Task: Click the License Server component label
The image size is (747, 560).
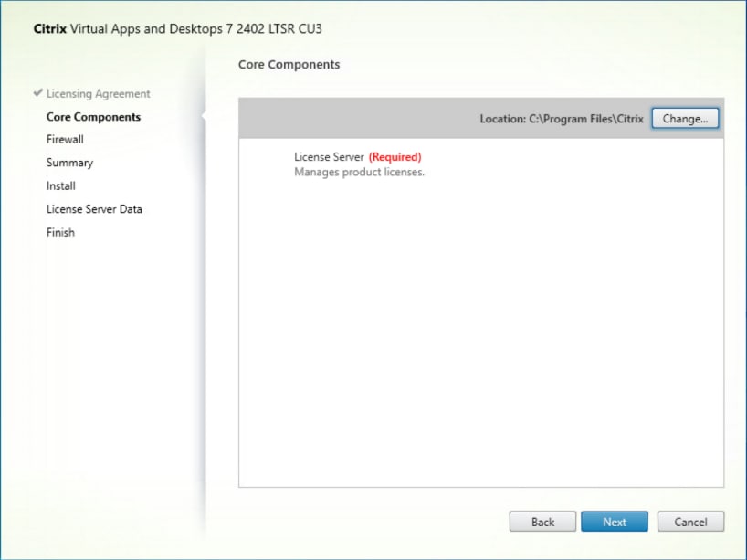Action: pos(329,157)
